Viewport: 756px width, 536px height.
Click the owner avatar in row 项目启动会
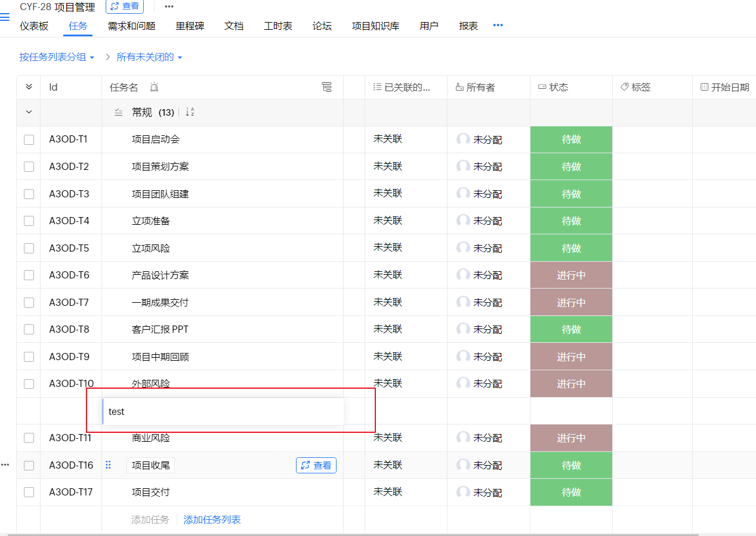click(x=463, y=140)
